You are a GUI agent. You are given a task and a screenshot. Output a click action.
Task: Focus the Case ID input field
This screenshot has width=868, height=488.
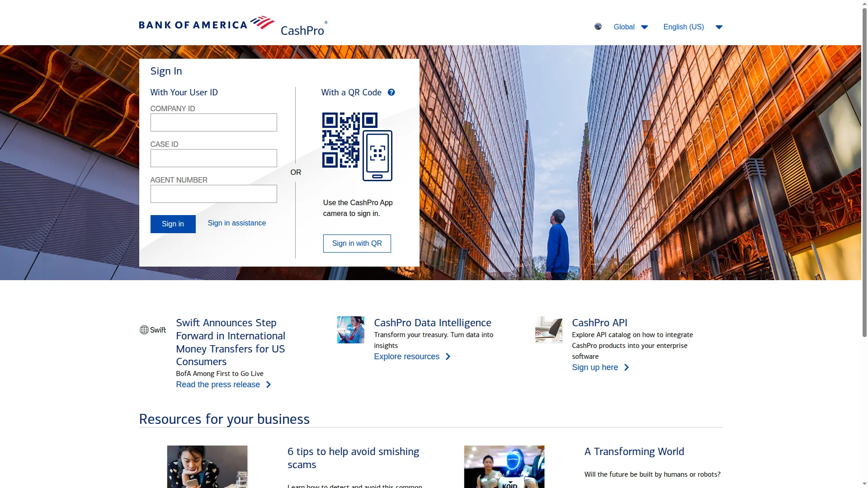coord(213,158)
